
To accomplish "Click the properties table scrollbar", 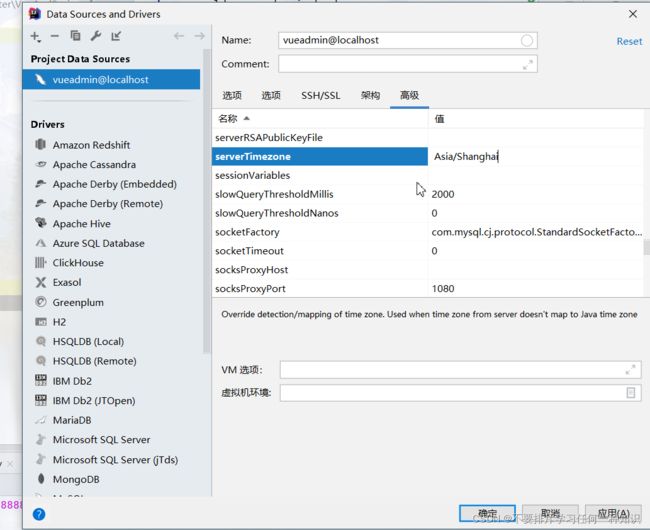I will click(x=647, y=247).
